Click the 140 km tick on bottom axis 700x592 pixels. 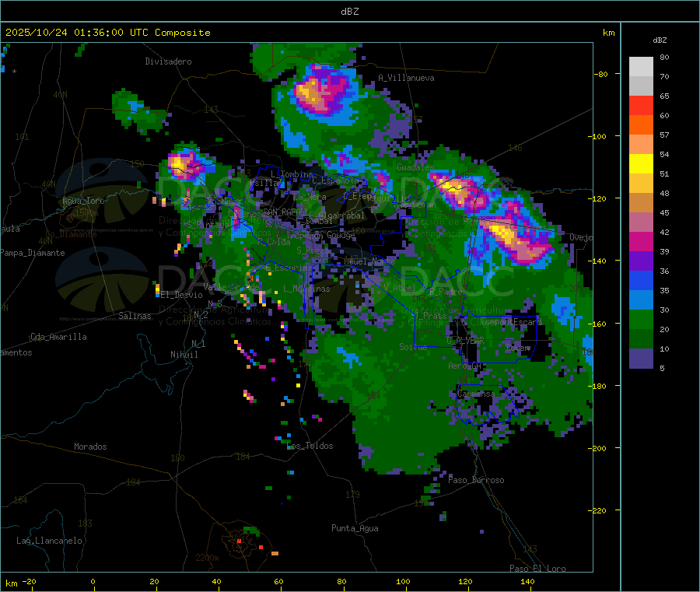tap(527, 581)
